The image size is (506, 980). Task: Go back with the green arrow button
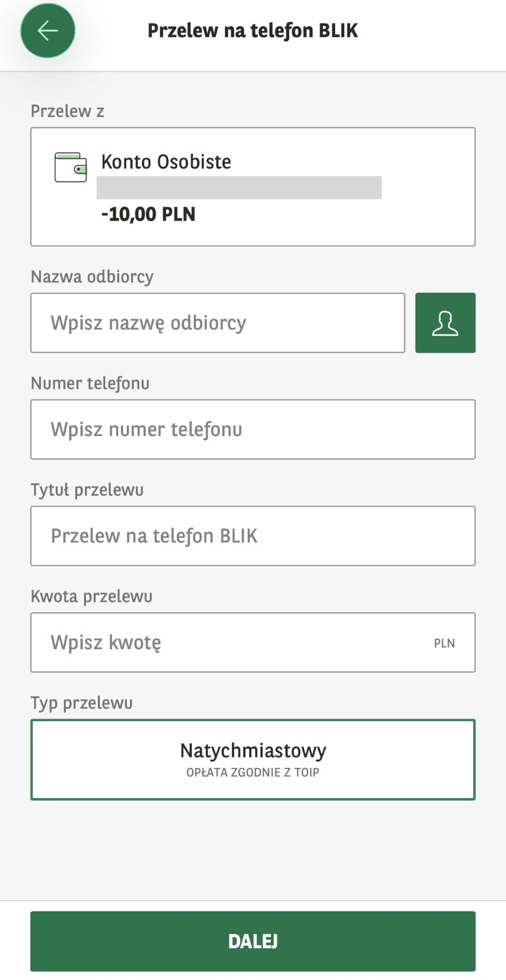pos(48,31)
